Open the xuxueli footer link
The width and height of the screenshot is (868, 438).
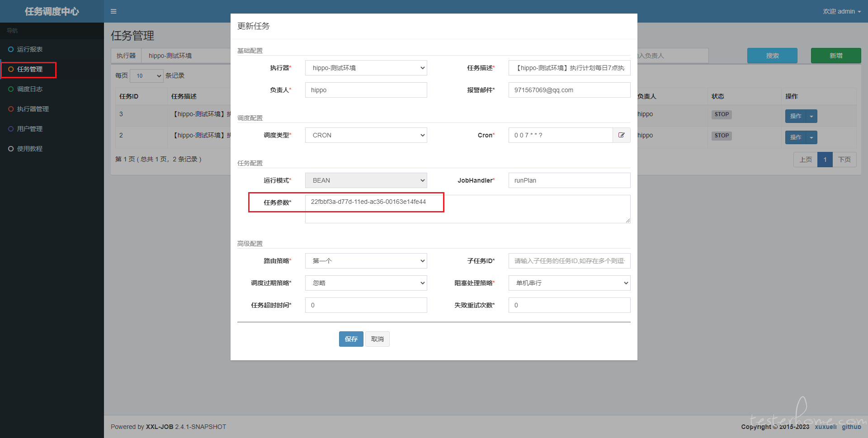point(826,427)
